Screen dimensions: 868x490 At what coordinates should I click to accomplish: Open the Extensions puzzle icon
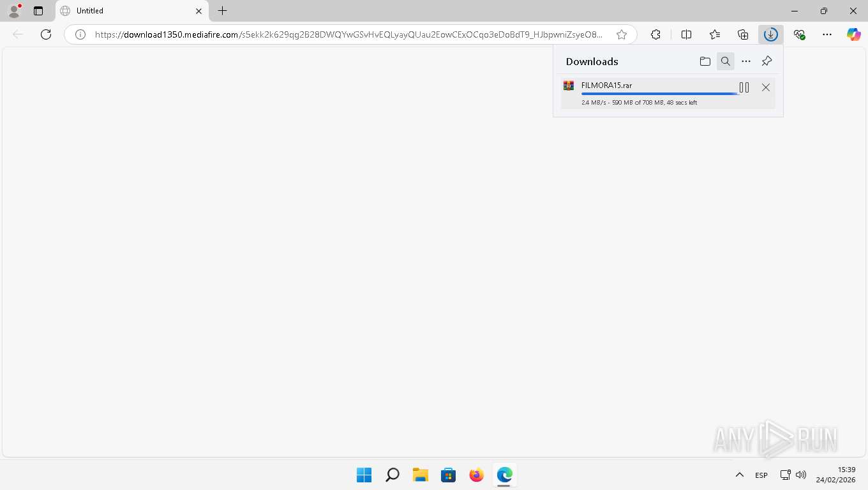(x=655, y=34)
